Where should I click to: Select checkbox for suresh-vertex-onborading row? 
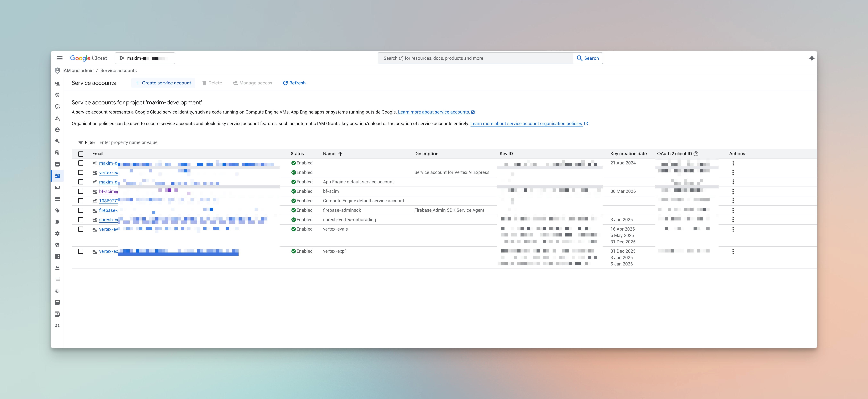(81, 220)
